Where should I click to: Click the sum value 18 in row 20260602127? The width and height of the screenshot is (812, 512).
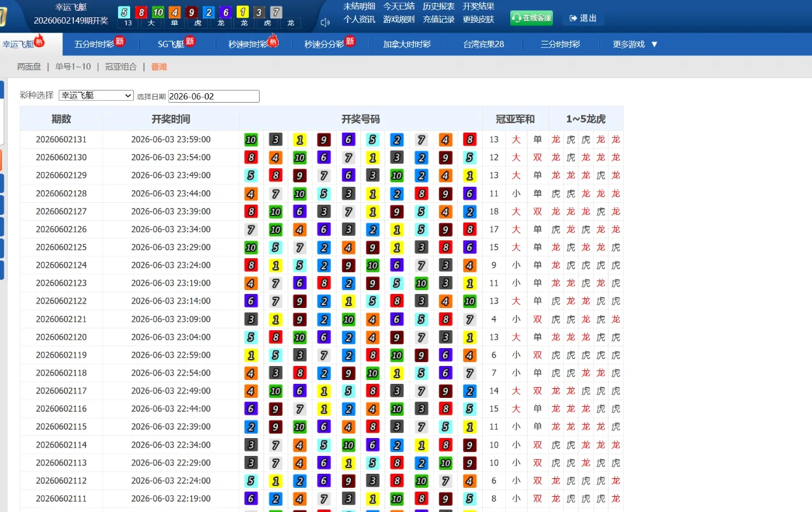tap(494, 211)
